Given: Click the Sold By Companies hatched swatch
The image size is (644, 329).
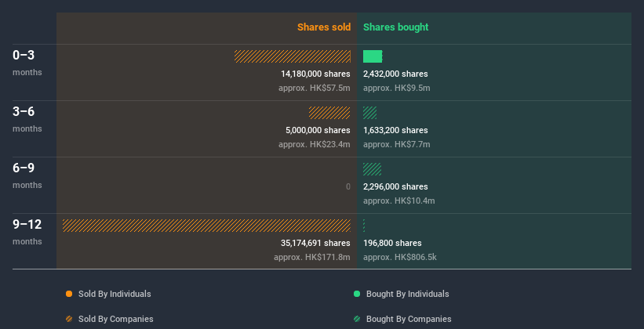Looking at the screenshot, I should click(69, 319).
